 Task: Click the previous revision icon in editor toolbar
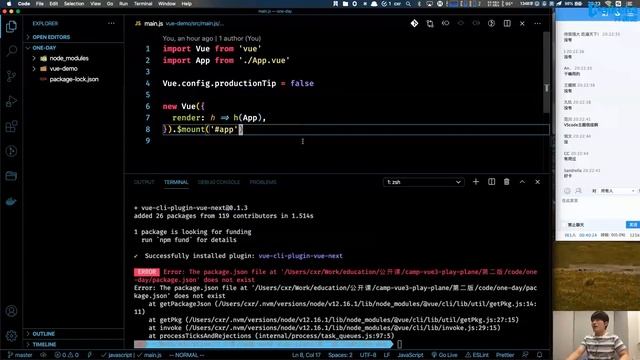[x=445, y=24]
